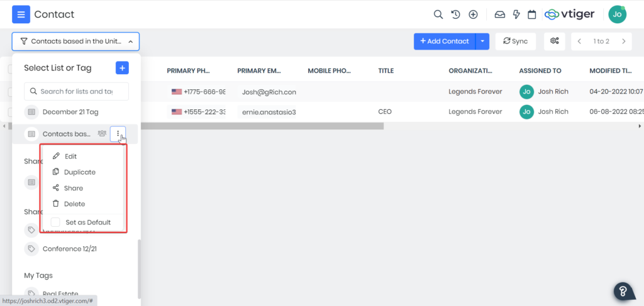
Task: Click the Add Contact button
Action: click(445, 41)
